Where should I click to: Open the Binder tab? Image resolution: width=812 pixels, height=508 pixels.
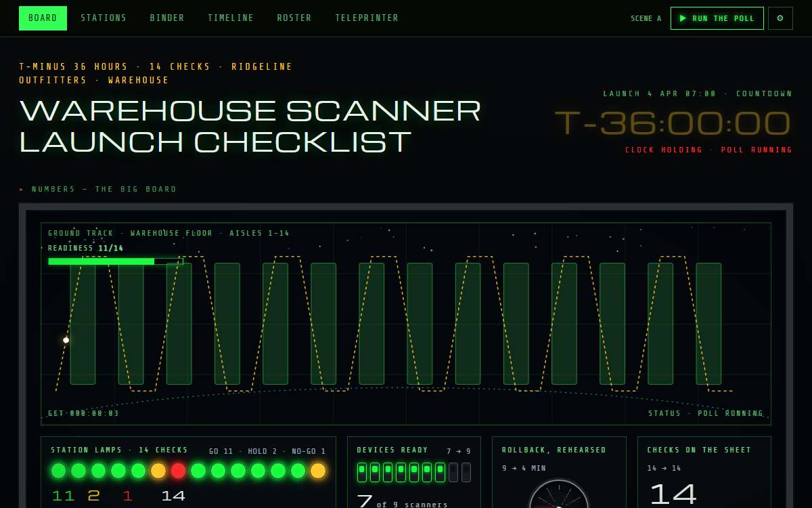click(x=167, y=18)
